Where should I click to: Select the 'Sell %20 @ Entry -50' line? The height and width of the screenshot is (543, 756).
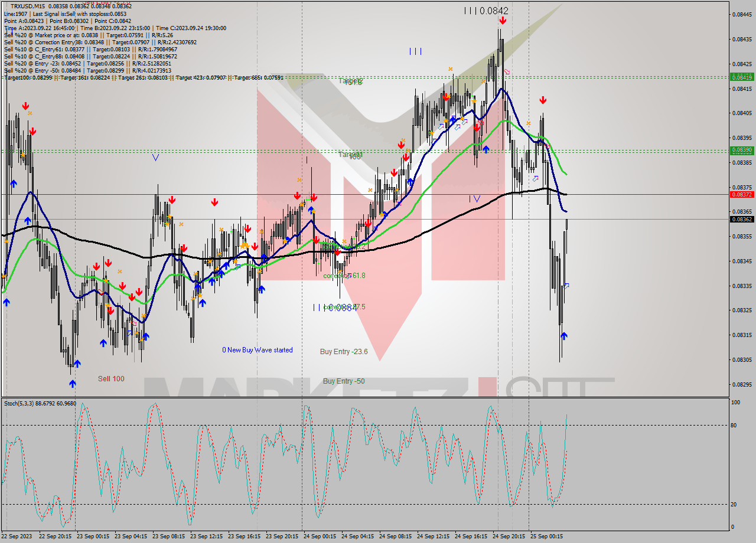point(87,70)
